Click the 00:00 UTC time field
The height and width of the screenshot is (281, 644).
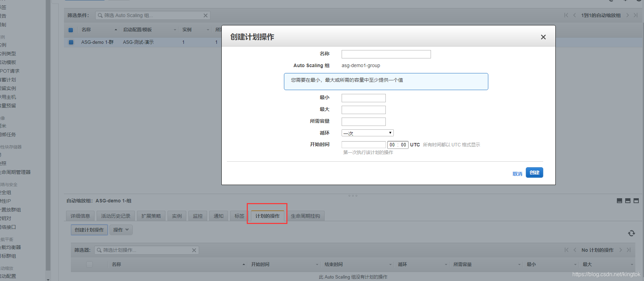(x=398, y=145)
